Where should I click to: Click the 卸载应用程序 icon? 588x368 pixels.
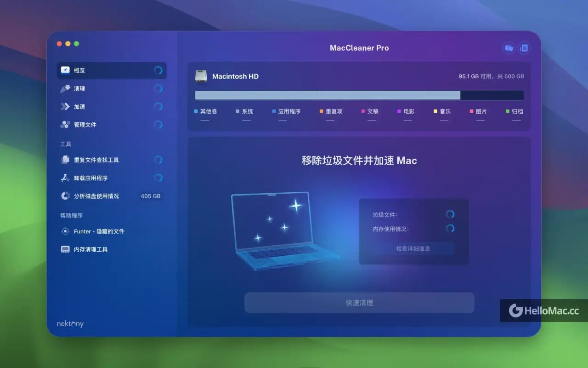pos(65,178)
